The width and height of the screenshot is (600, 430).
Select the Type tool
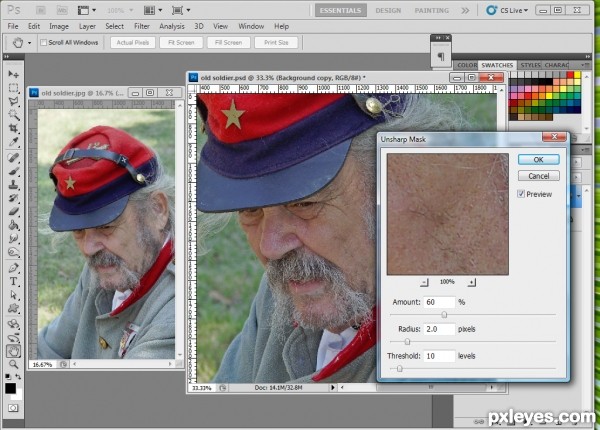[x=13, y=281]
